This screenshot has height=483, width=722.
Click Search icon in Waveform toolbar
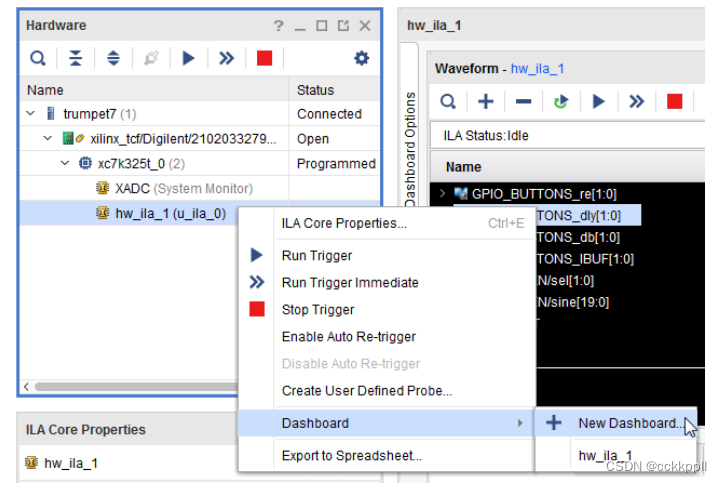point(448,101)
